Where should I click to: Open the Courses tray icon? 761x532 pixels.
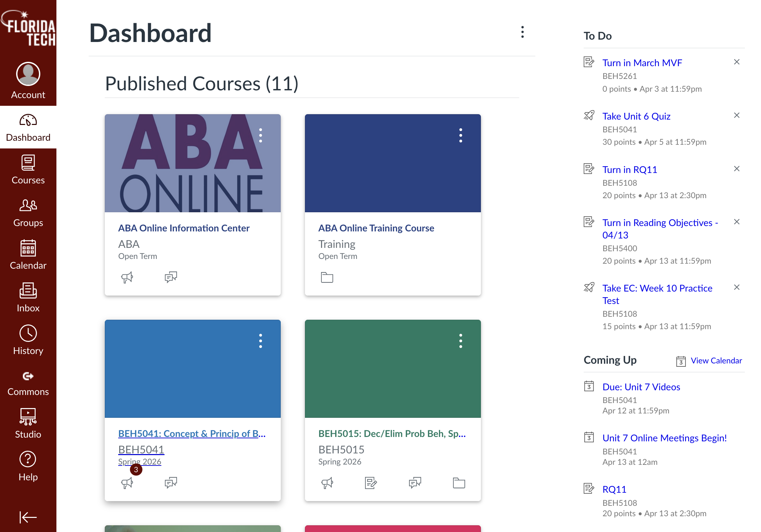click(x=28, y=170)
